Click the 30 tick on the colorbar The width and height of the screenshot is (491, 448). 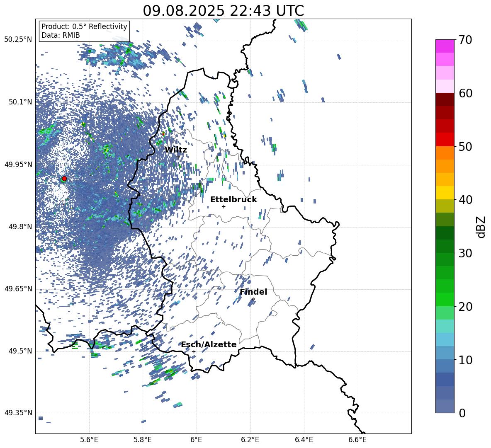coord(465,253)
